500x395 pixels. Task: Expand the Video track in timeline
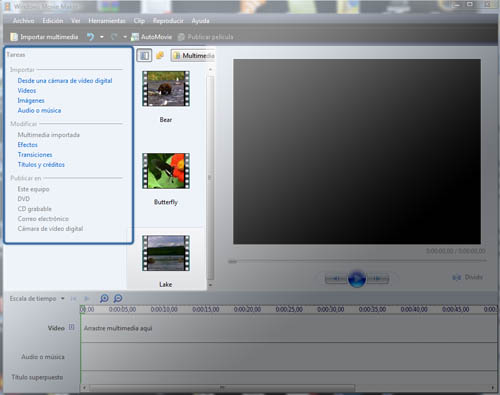71,327
